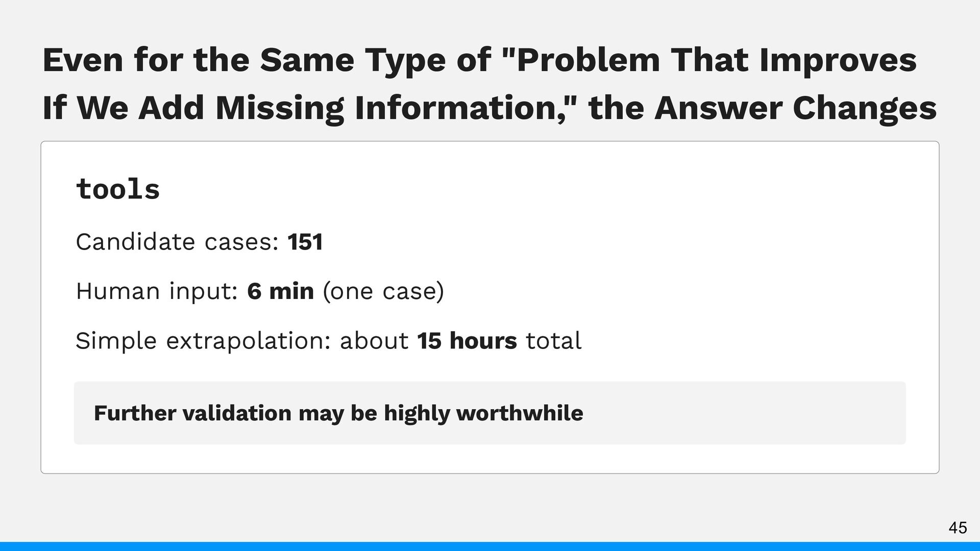980x551 pixels.
Task: Click the "Candidate cases:" label
Action: [x=177, y=241]
